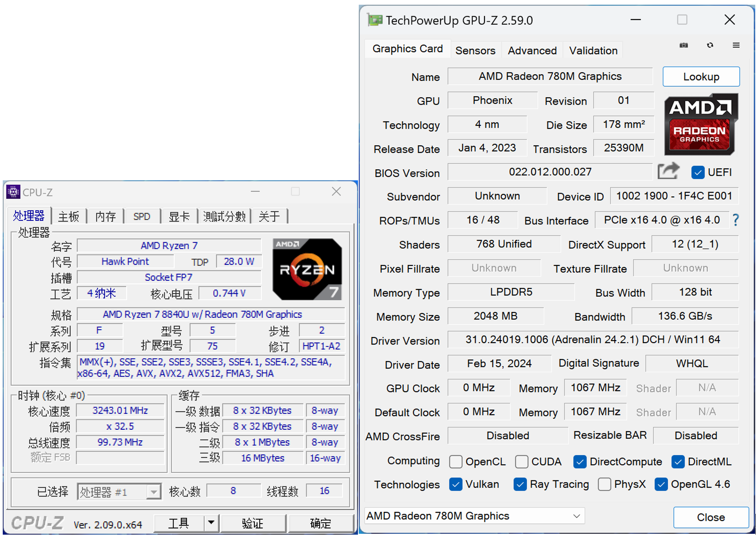This screenshot has width=756, height=535.
Task: Click the BIOS Version field
Action: coord(550,172)
